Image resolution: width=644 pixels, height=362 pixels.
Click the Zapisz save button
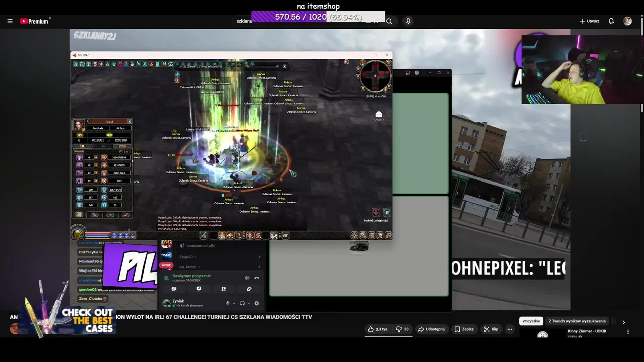464,329
